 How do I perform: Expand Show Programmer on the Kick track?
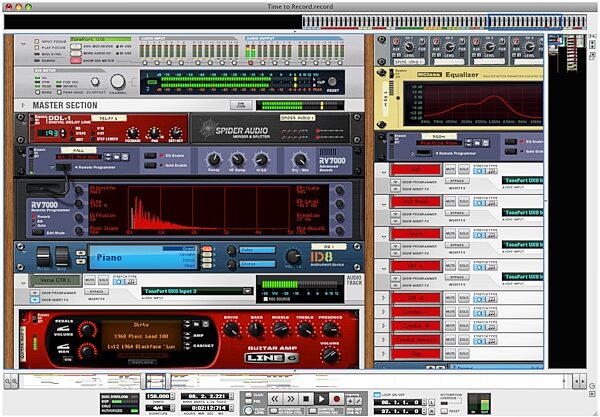pos(395,182)
